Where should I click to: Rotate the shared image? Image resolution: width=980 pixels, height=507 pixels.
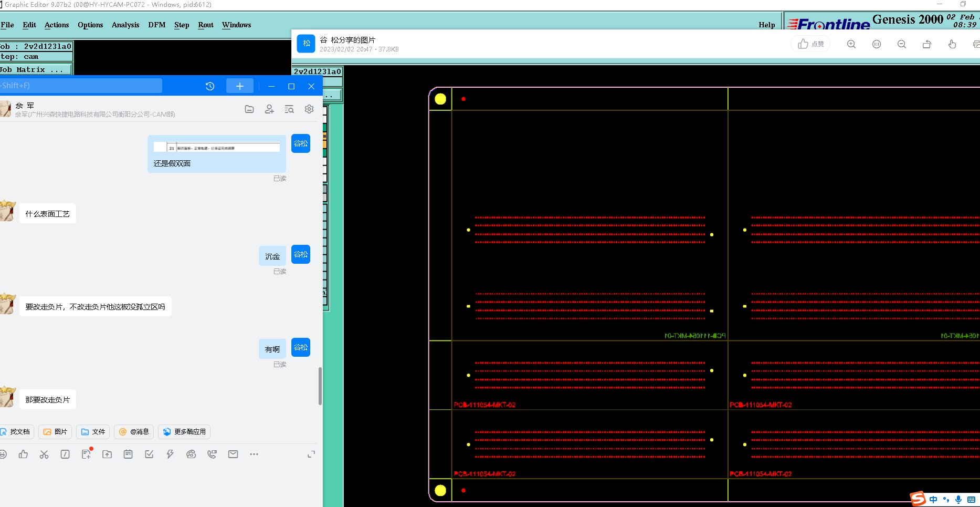point(926,44)
